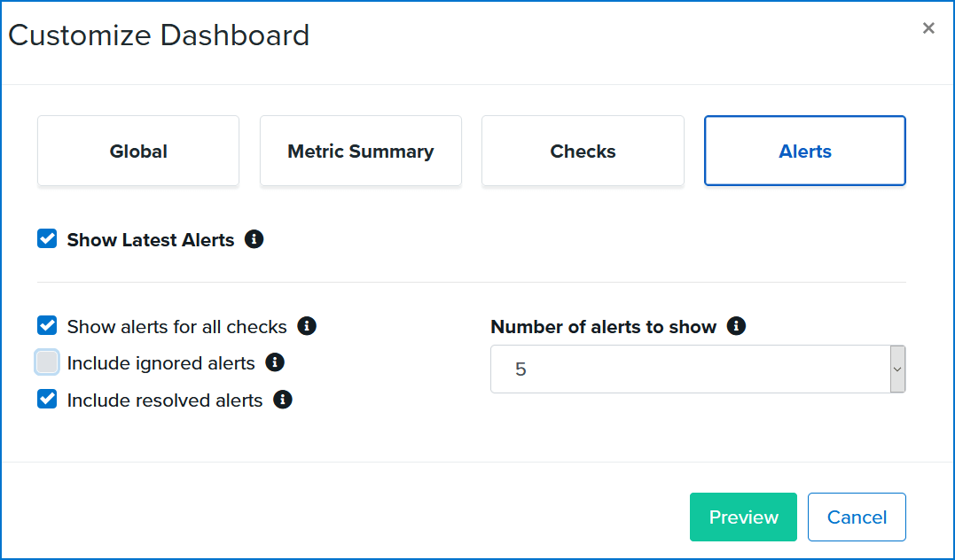This screenshot has width=955, height=560.
Task: Cancel the dashboard customization
Action: [857, 517]
